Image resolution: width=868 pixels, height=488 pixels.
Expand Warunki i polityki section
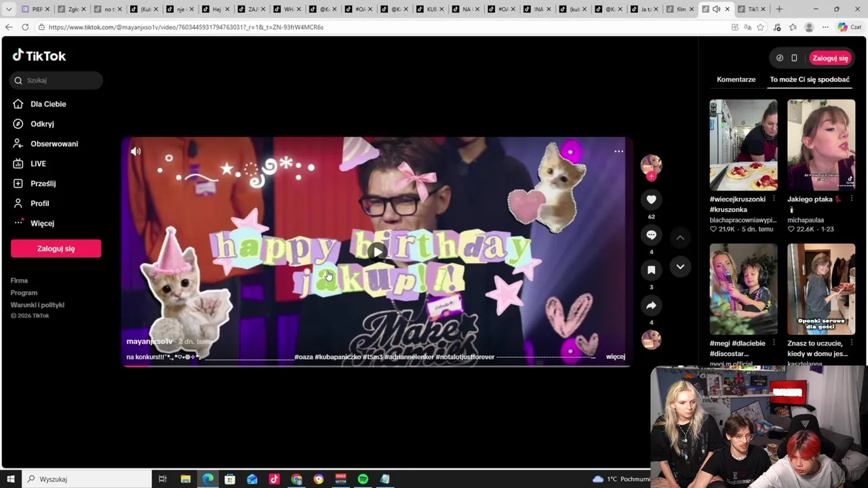(37, 305)
